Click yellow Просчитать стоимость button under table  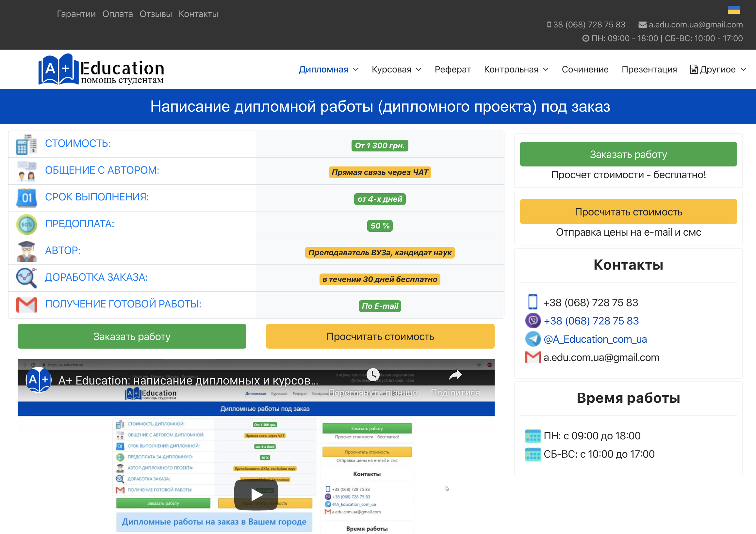click(x=380, y=336)
